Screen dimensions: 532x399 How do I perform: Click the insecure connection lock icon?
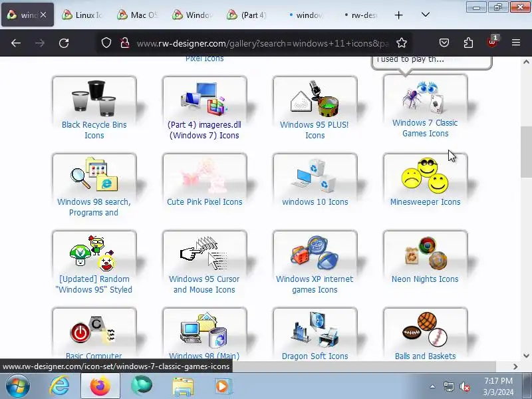pyautogui.click(x=125, y=43)
